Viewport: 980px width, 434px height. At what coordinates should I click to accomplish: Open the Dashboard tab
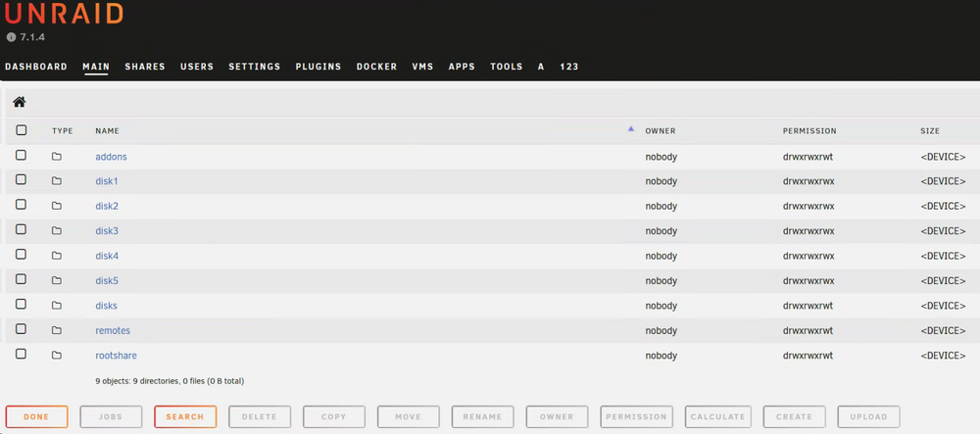coord(36,67)
